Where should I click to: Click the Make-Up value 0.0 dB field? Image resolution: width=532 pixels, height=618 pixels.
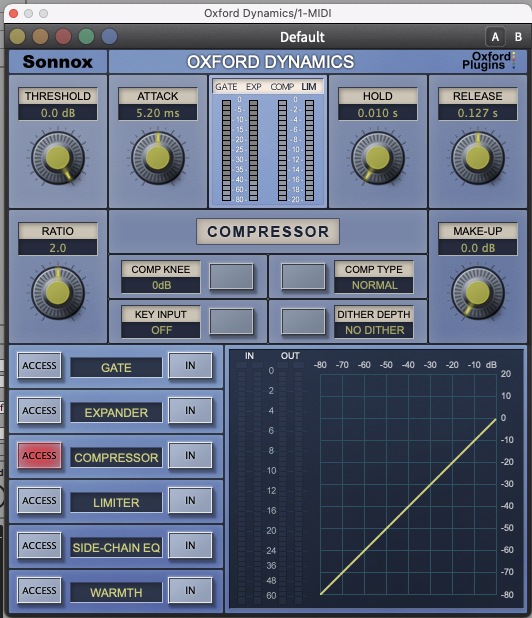[478, 248]
